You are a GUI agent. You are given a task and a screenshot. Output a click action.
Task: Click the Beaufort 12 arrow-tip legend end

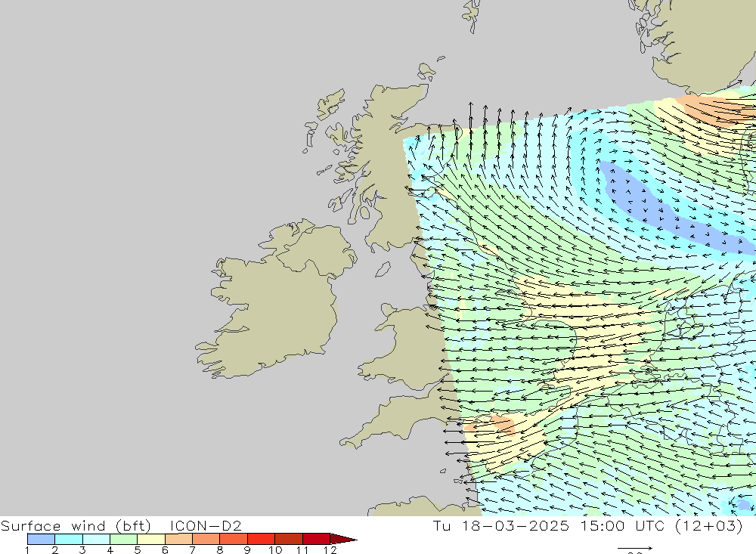point(343,539)
